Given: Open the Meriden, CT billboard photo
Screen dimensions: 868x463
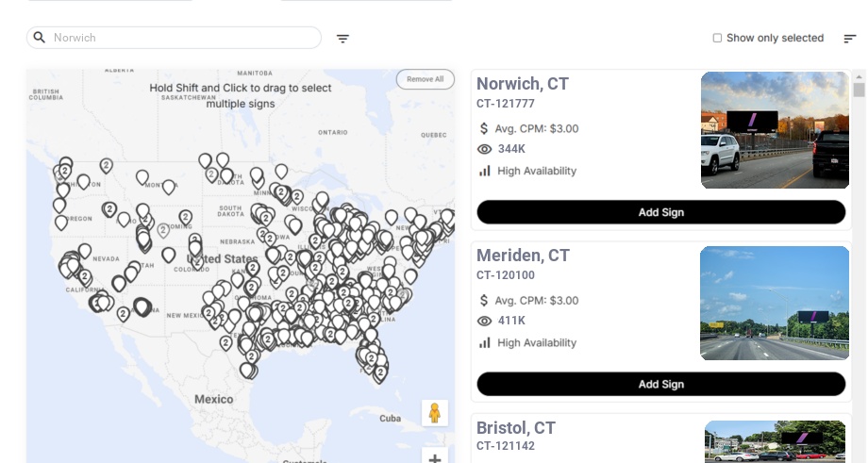Looking at the screenshot, I should pyautogui.click(x=775, y=303).
